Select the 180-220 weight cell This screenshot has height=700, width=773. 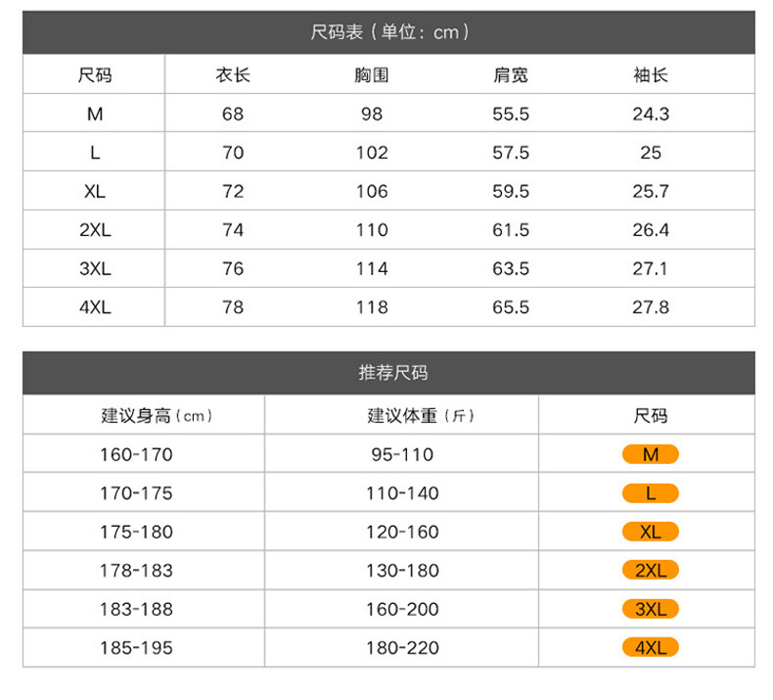pos(402,648)
